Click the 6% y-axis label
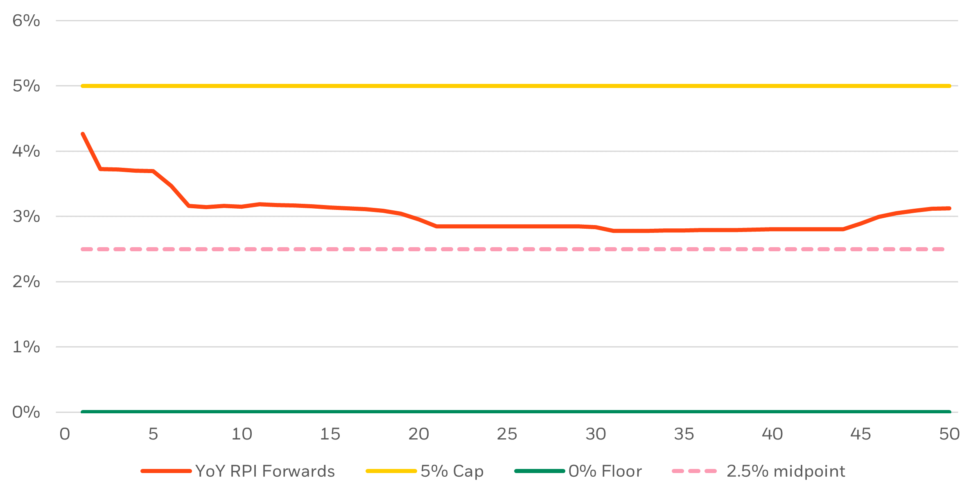The image size is (980, 498). pyautogui.click(x=26, y=21)
